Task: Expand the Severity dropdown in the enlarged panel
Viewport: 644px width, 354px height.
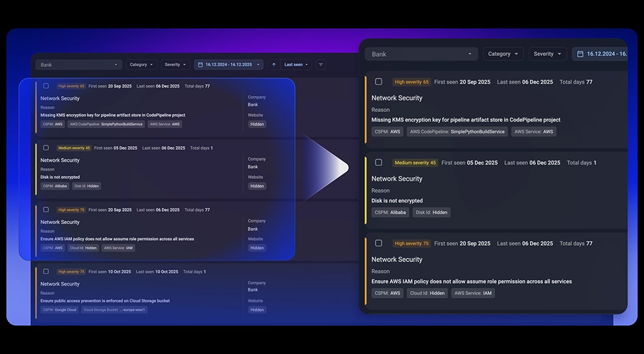Action: [547, 54]
